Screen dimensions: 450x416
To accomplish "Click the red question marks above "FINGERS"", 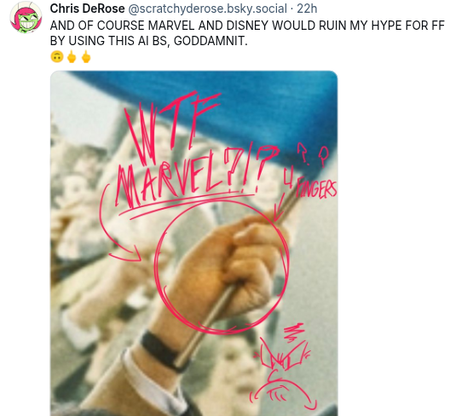I will [x=313, y=155].
